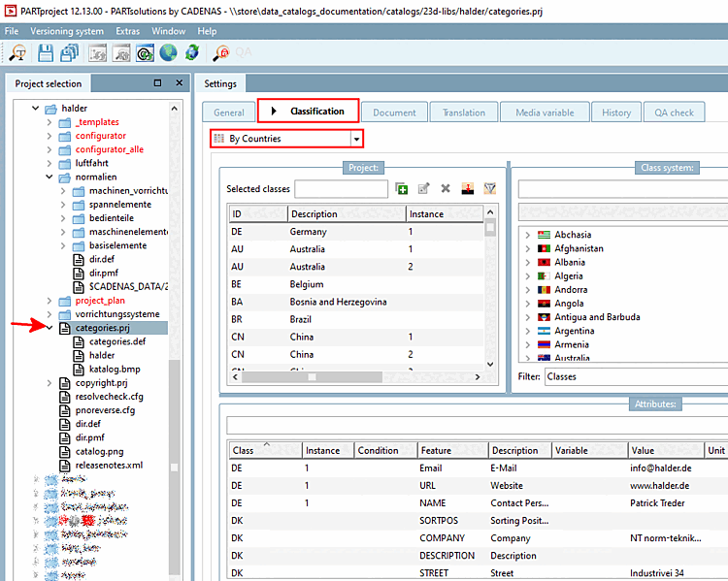Select releasenotes.xml in the tree
This screenshot has height=581, width=728.
tap(109, 465)
